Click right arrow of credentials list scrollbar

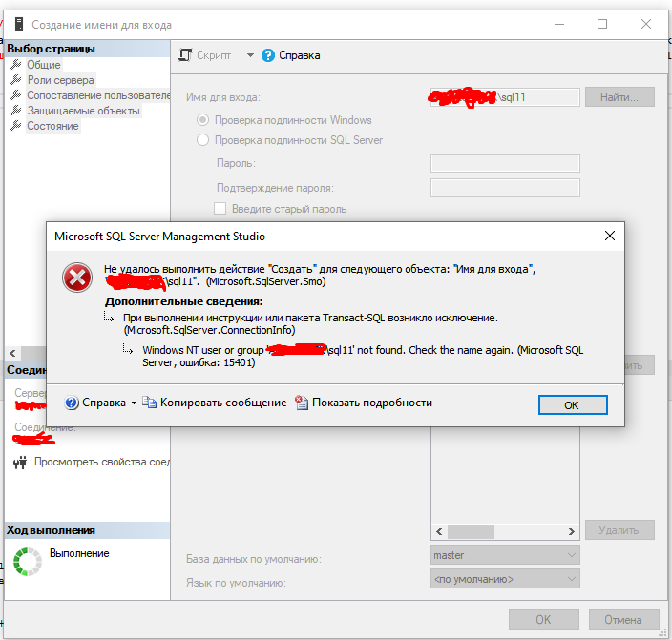[571, 531]
